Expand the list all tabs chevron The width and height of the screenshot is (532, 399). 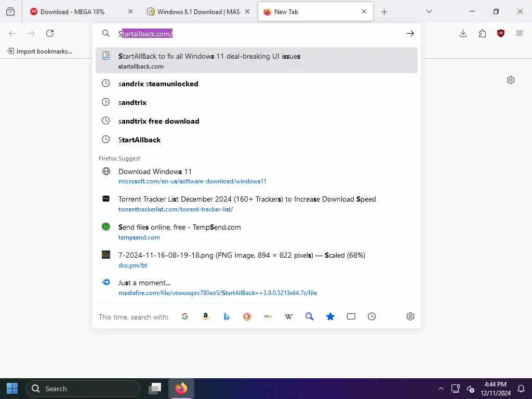tap(429, 11)
